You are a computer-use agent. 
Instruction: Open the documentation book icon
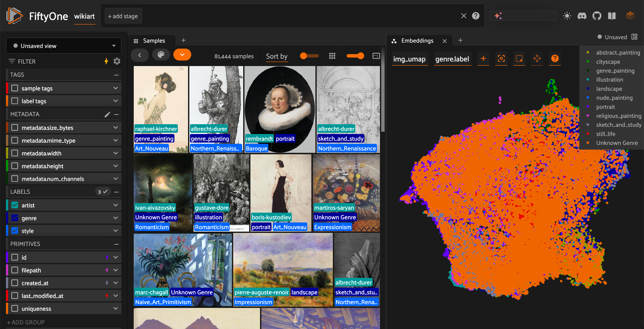[612, 16]
